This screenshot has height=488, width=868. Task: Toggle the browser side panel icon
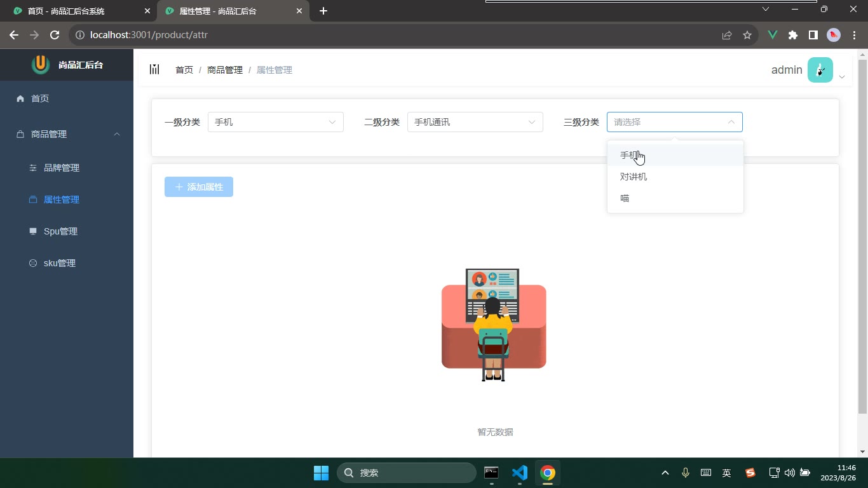(x=813, y=35)
